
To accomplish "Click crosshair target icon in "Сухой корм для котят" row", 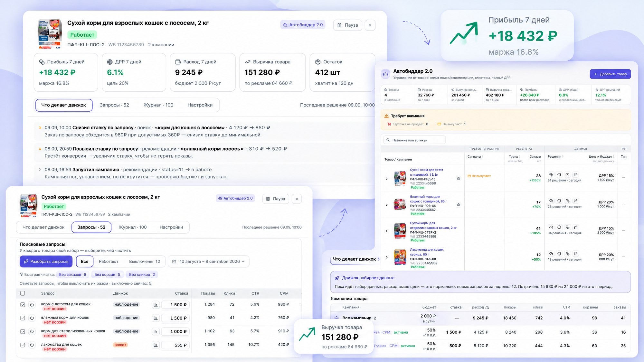I will click(559, 175).
